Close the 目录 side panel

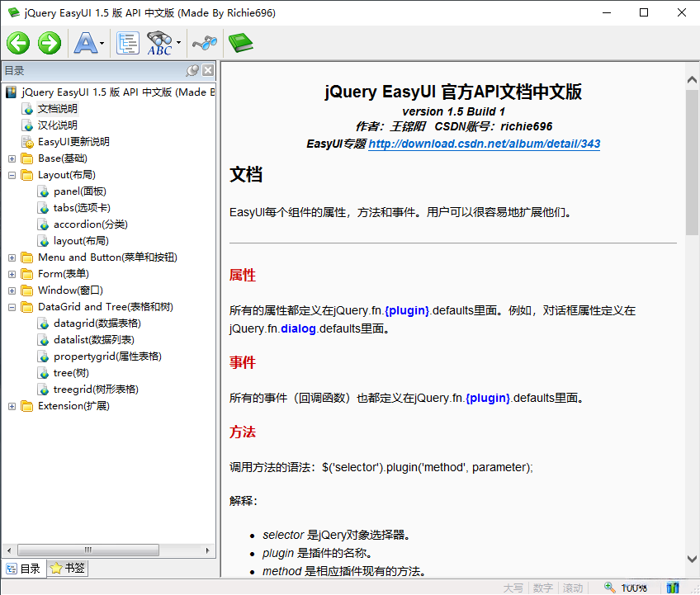[208, 70]
